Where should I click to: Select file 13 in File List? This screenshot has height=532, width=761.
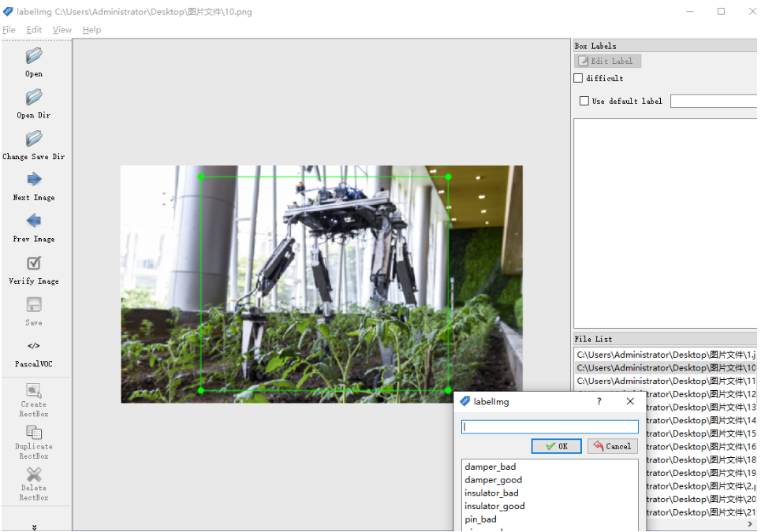coord(701,407)
